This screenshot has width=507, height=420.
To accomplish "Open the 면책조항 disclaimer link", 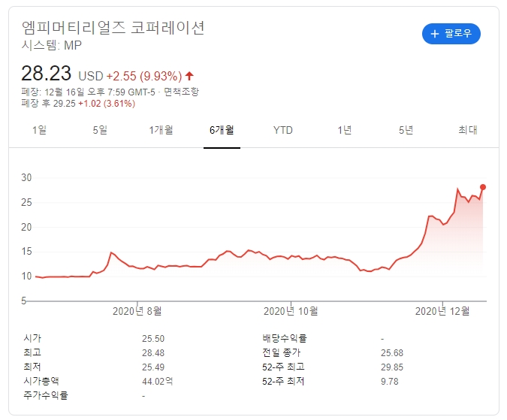I will 181,92.
